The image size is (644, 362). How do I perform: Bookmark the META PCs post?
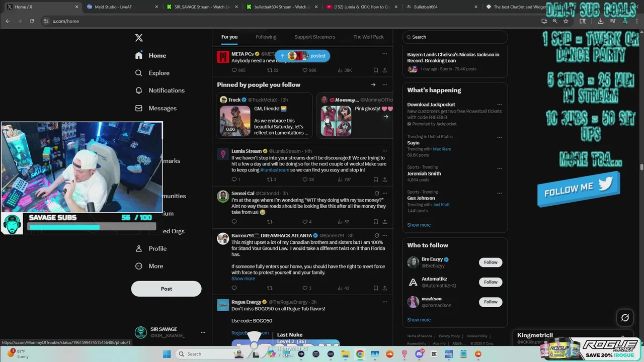(375, 70)
